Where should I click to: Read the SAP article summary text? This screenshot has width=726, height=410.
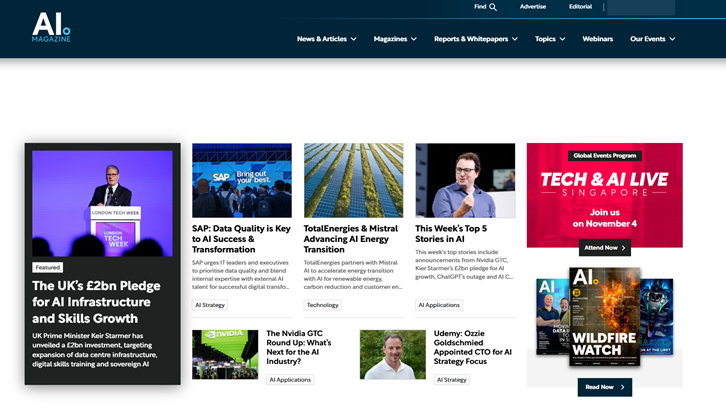click(240, 274)
